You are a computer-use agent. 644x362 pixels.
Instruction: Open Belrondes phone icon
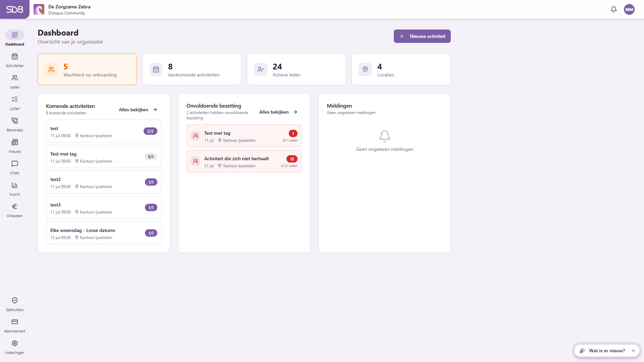[x=15, y=121]
